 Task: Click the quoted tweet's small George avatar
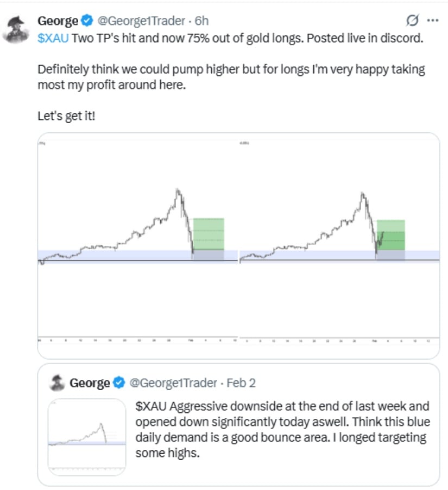(x=57, y=383)
